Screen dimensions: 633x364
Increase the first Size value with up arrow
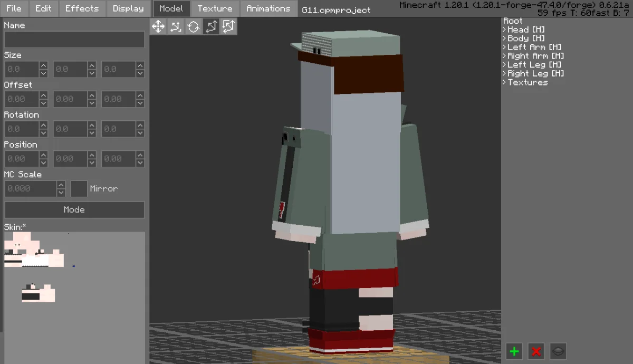(43, 65)
